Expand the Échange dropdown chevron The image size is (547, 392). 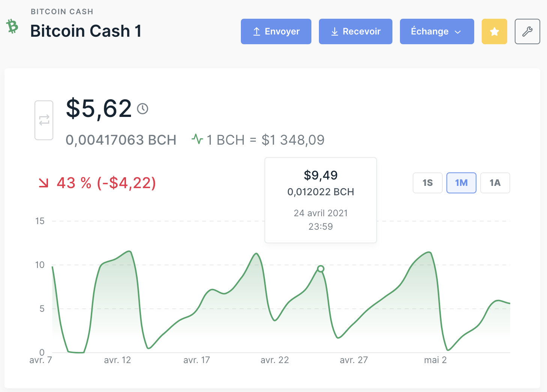(x=458, y=32)
